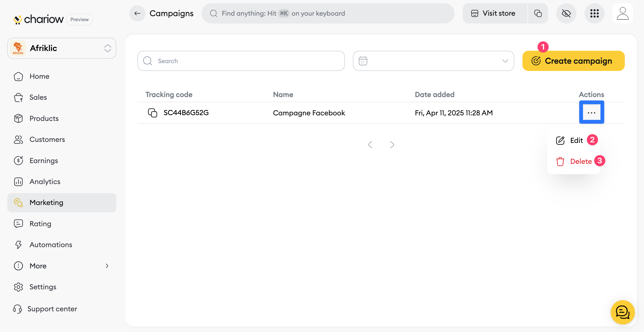
Task: Go to next page of campaigns
Action: click(x=392, y=145)
